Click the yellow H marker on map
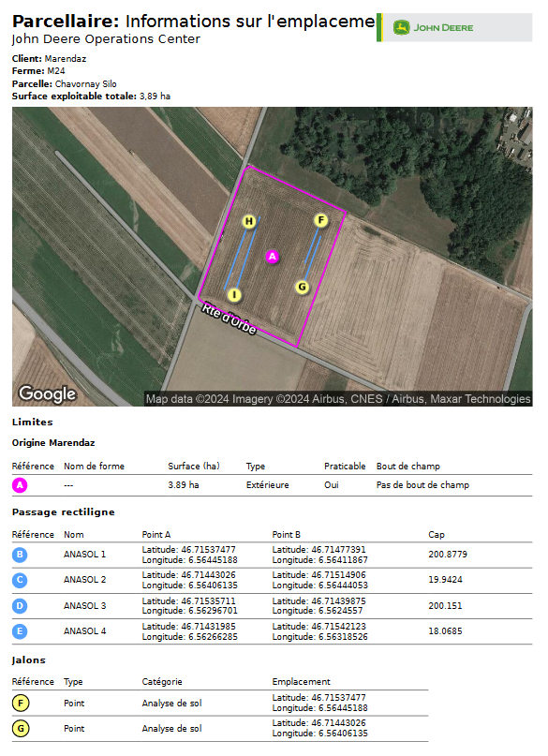Viewport: 548px width, 756px height. 248,221
